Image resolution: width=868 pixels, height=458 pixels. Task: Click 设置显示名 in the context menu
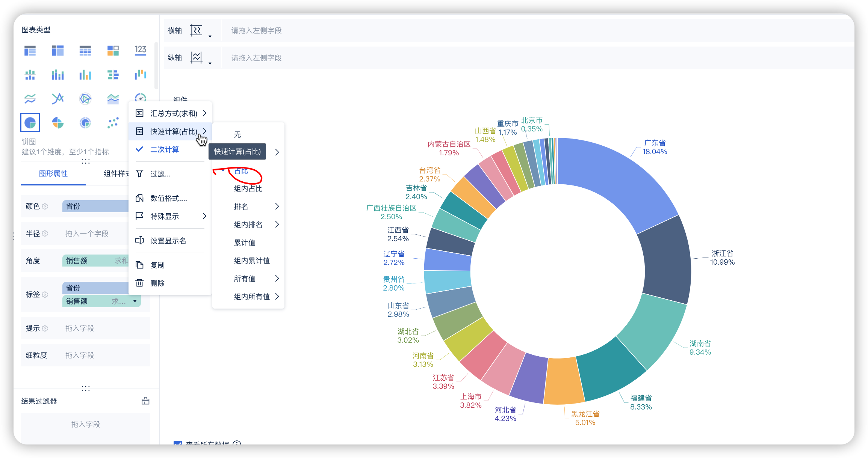[x=170, y=241]
